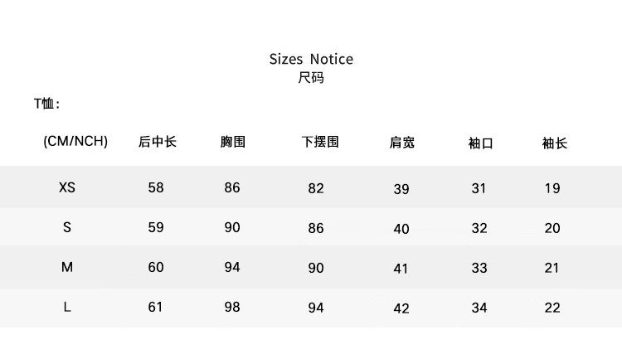The height and width of the screenshot is (364, 622).
Task: Click the XS size row label
Action: point(67,188)
